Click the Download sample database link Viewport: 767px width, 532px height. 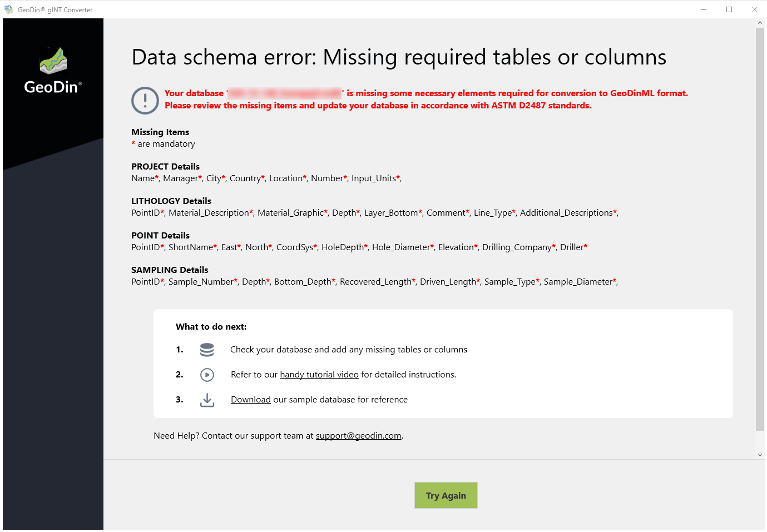tap(251, 400)
